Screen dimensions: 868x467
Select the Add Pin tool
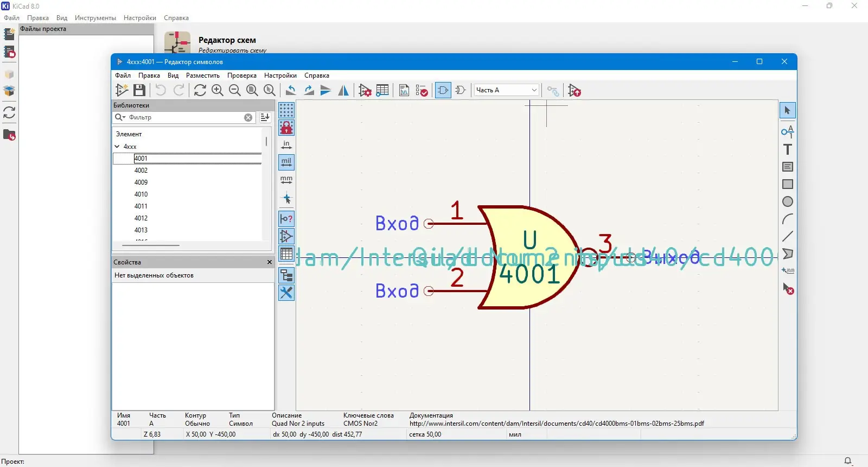click(x=788, y=131)
